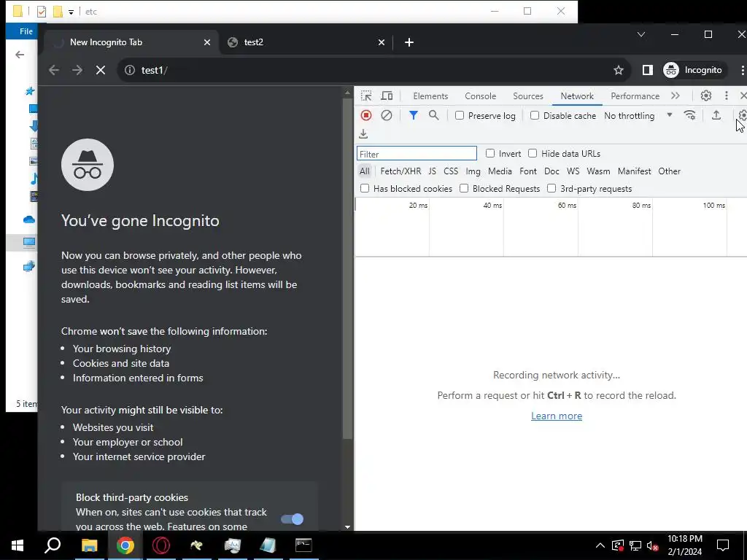Viewport: 747px width, 560px height.
Task: Check 3rd-party requests
Action: (x=551, y=188)
